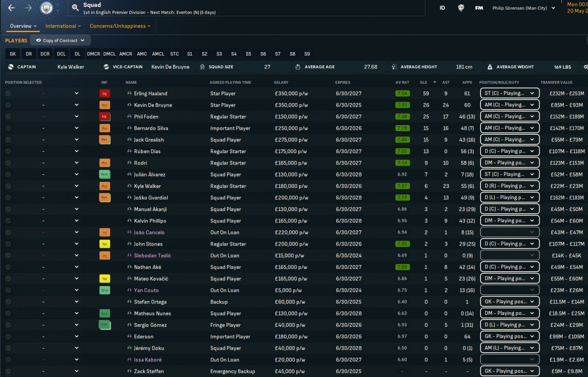
Task: Click John Stones' yellow Yel card icon
Action: click(x=105, y=244)
